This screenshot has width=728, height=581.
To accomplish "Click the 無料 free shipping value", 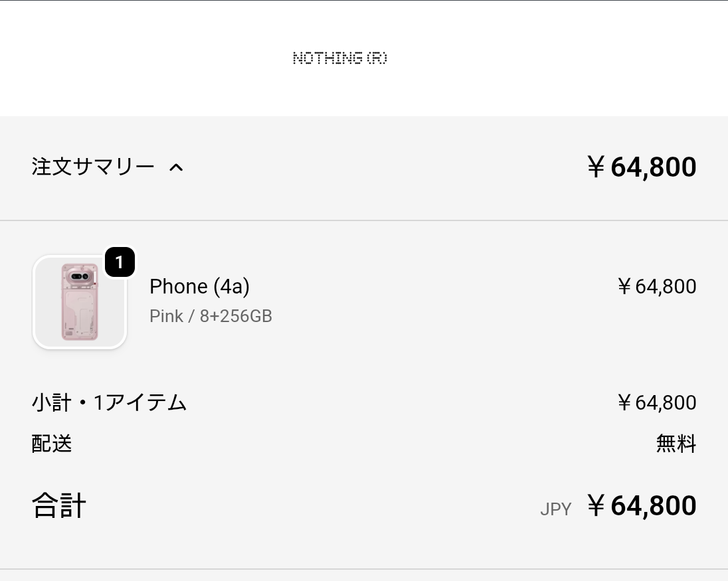I will click(x=676, y=443).
